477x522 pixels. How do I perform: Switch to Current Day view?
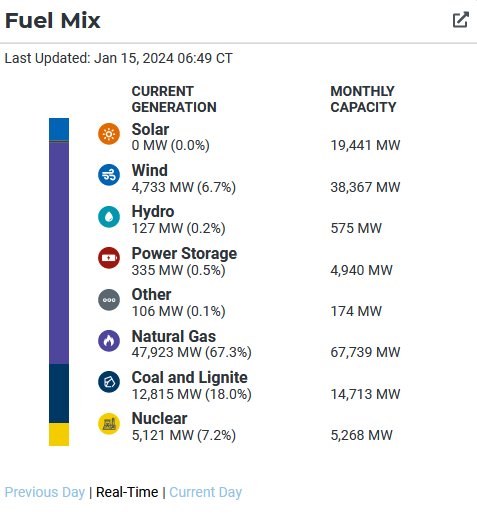tap(205, 492)
